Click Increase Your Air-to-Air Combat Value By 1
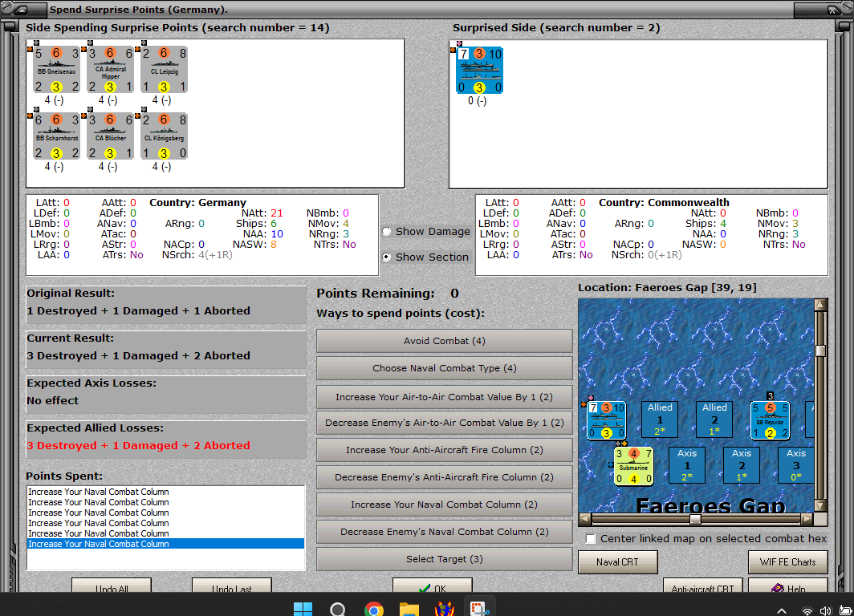 pos(445,397)
